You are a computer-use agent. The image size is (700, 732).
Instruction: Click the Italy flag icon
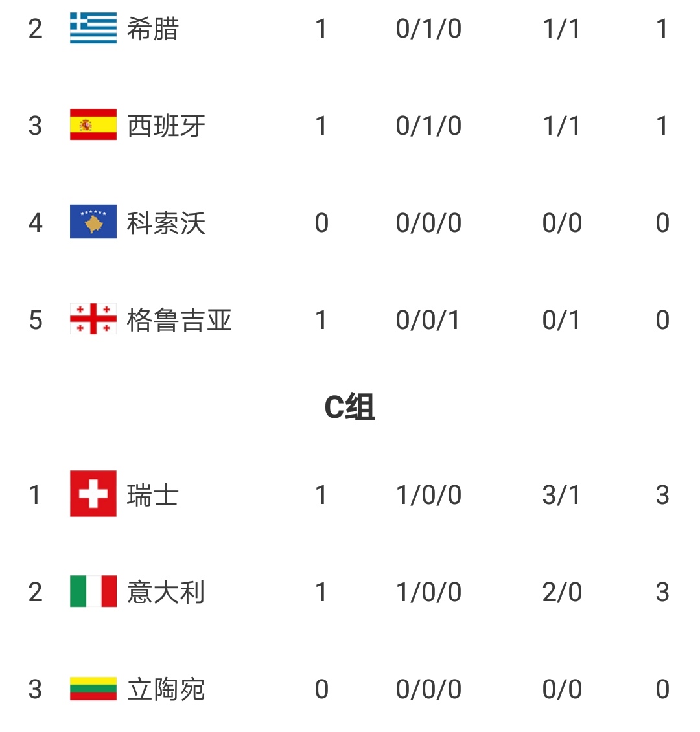[x=93, y=591]
